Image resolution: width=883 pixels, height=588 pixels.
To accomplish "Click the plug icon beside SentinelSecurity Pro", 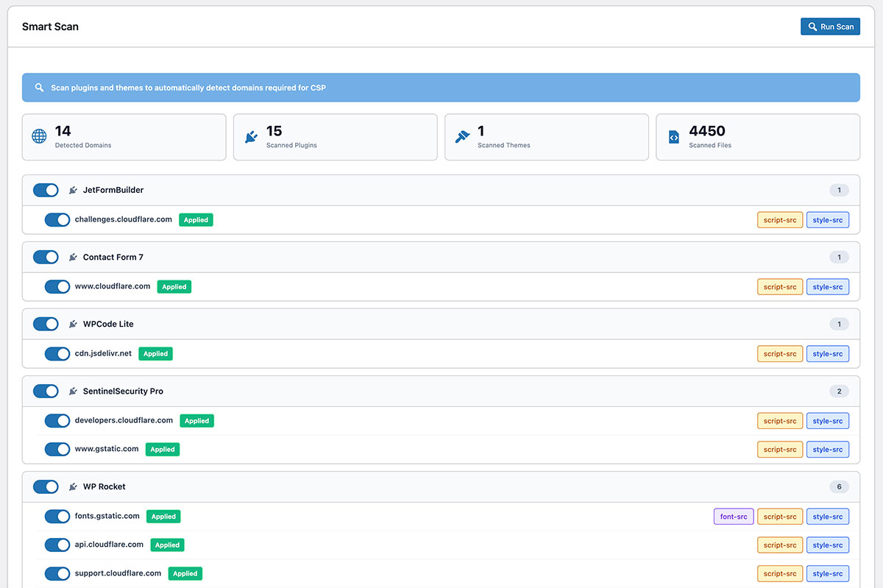I will (73, 392).
